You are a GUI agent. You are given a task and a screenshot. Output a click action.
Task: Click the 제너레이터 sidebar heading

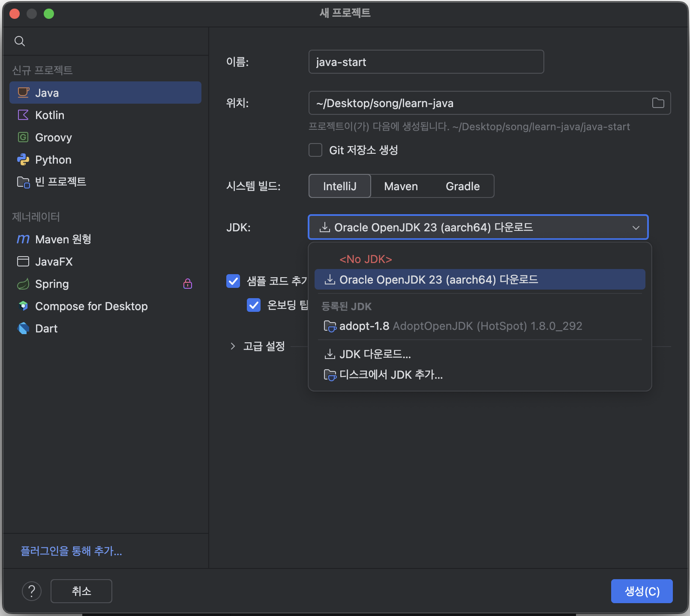point(36,217)
